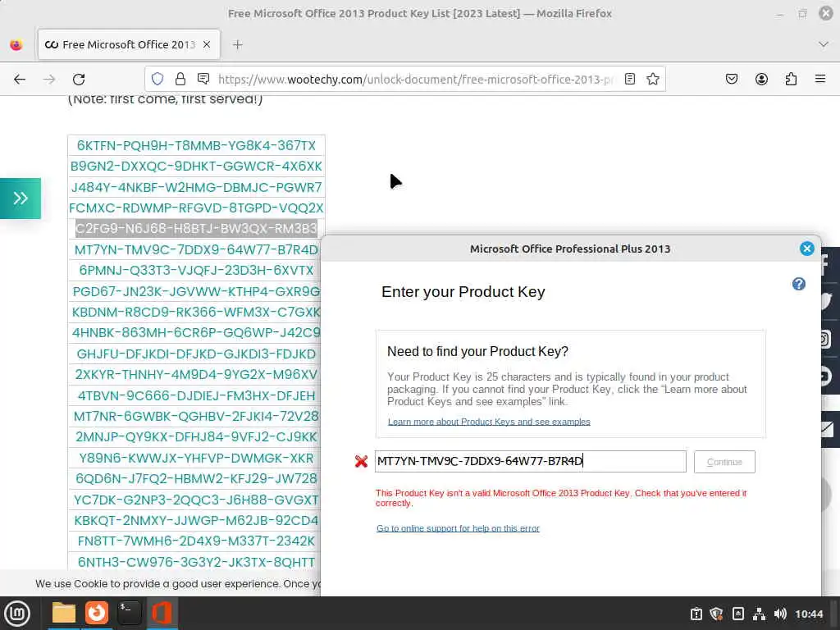Viewport: 840px width, 630px height.
Task: Open the Linux Mint start menu
Action: pyautogui.click(x=17, y=614)
